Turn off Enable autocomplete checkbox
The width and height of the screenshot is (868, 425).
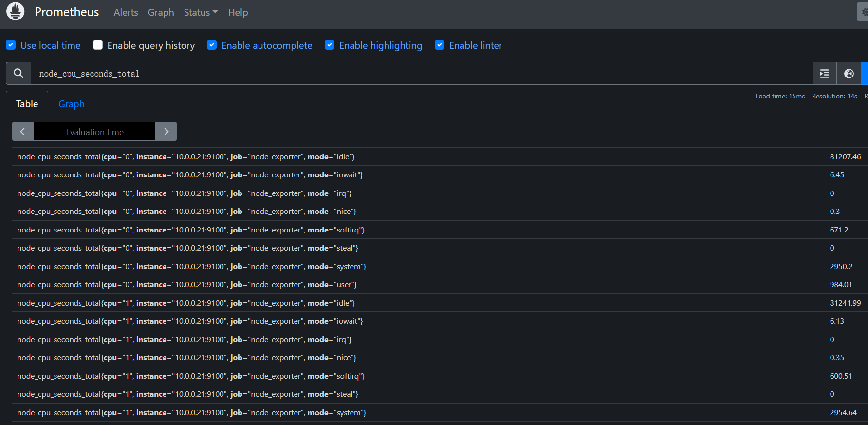[x=212, y=45]
